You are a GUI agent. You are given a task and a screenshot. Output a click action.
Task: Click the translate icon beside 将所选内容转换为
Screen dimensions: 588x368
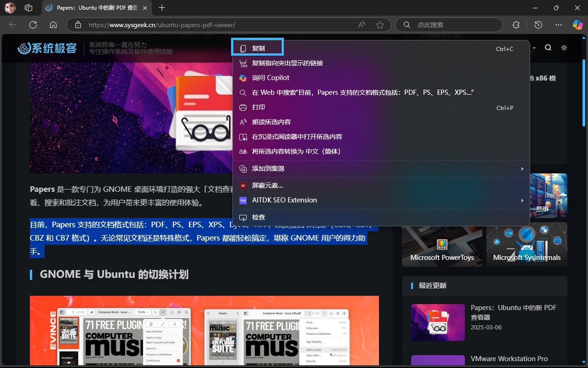point(243,151)
